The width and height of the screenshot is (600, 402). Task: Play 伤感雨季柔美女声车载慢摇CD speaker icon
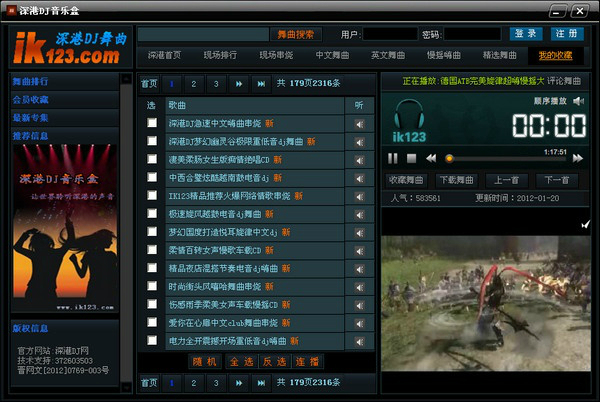(x=359, y=306)
